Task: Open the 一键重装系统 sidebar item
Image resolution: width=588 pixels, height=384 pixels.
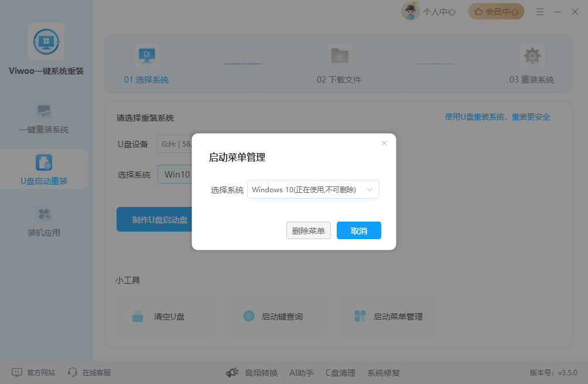Action: tap(44, 118)
